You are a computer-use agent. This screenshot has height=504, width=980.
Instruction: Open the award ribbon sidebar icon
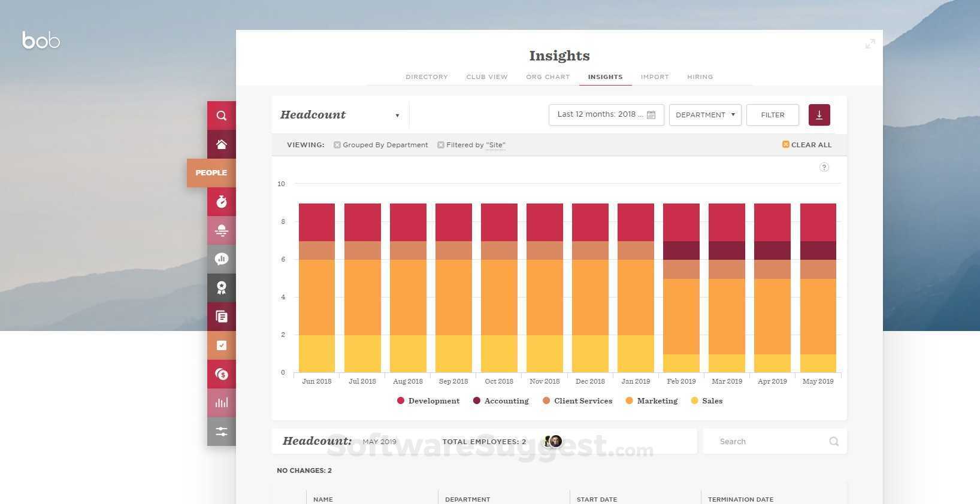[222, 288]
